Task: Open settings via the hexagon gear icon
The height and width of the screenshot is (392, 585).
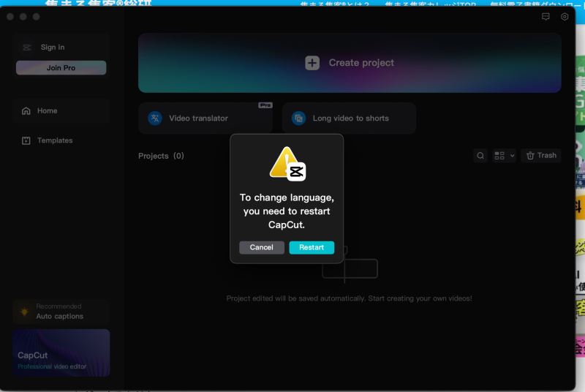Action: tap(565, 17)
